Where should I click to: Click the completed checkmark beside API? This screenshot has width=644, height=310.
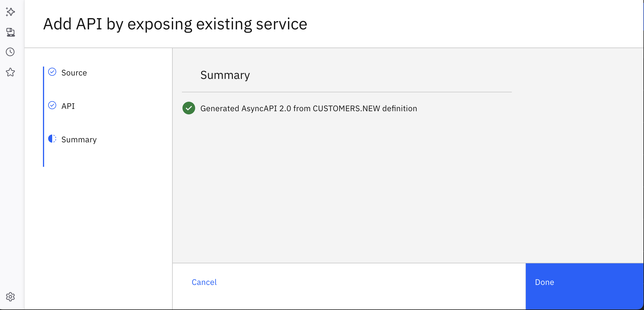tap(52, 105)
